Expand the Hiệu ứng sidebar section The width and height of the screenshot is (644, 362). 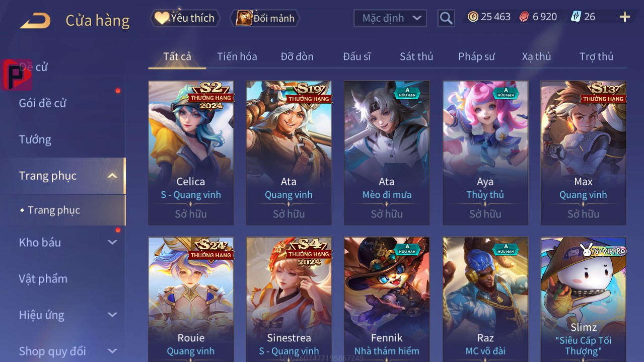click(x=113, y=315)
